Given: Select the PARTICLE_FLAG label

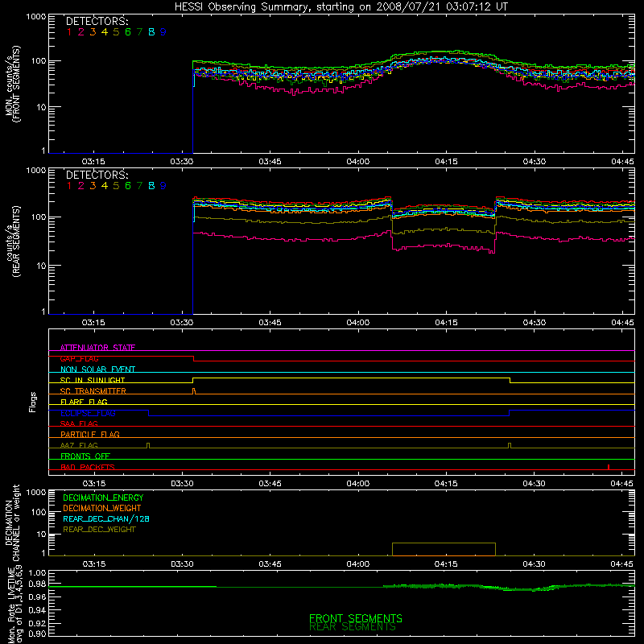Looking at the screenshot, I should click(x=90, y=434).
